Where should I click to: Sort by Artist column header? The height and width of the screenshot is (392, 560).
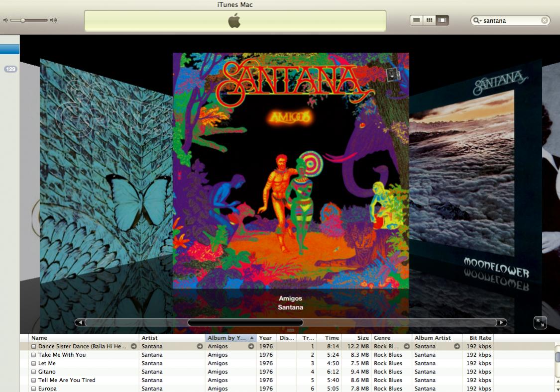click(x=172, y=338)
